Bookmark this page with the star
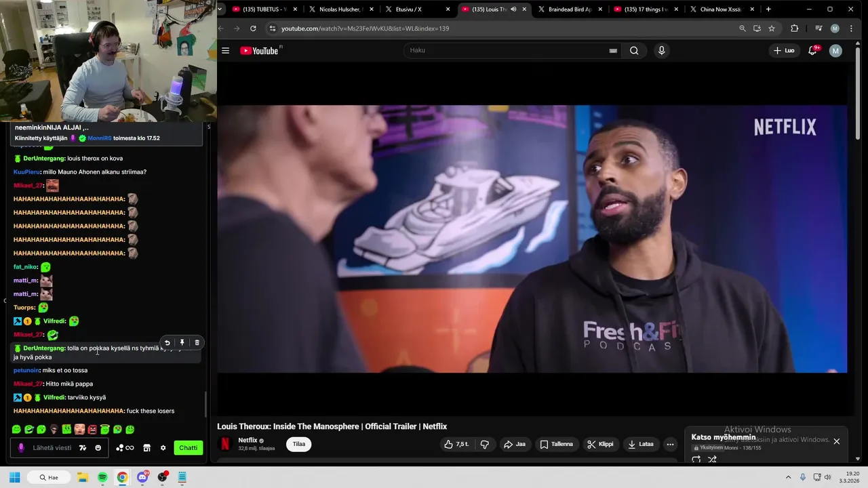Image resolution: width=868 pixels, height=488 pixels. pyautogui.click(x=772, y=28)
